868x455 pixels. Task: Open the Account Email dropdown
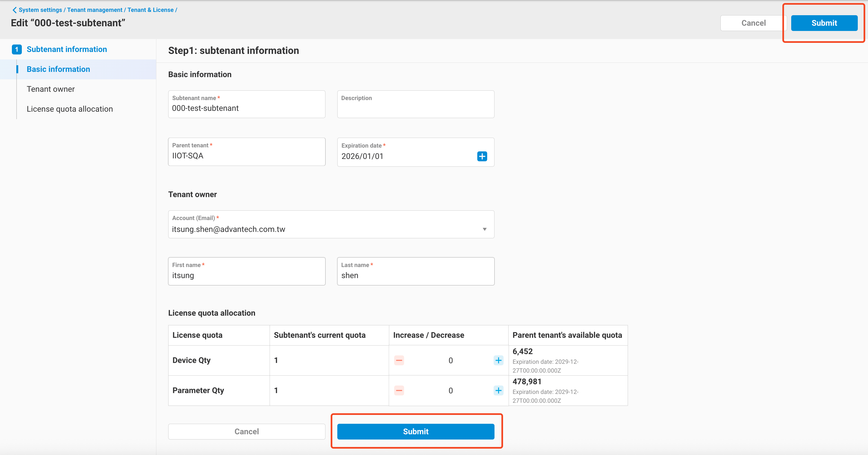tap(485, 229)
